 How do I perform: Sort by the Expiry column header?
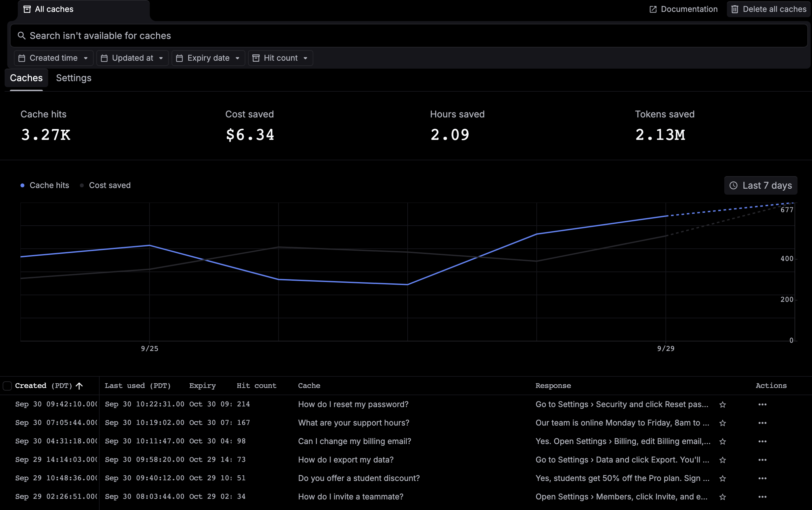(x=202, y=386)
